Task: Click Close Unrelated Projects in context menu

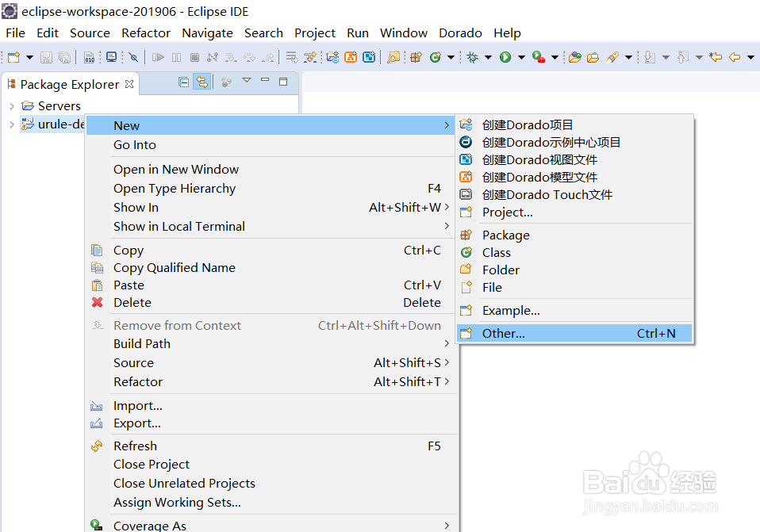Action: (x=271, y=483)
